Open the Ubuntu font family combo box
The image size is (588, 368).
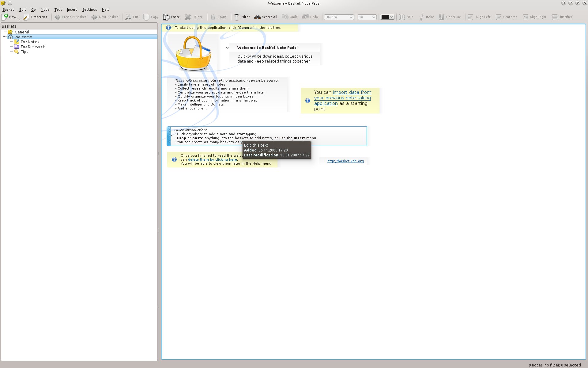pos(339,17)
